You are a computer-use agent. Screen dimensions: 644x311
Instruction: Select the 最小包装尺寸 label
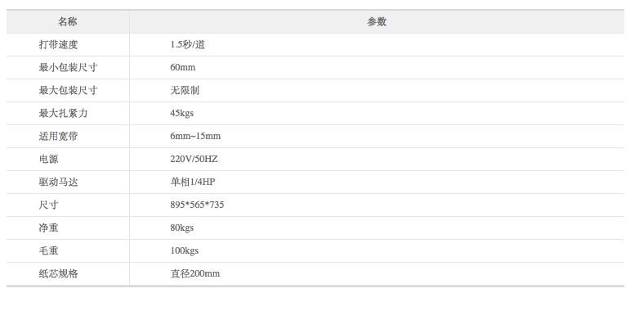click(x=68, y=67)
